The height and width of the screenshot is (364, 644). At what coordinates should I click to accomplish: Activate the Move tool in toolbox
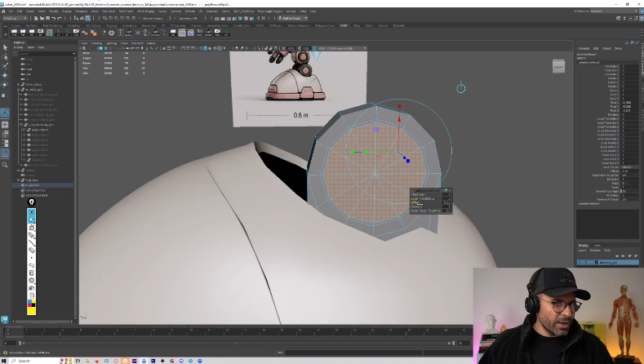pos(5,75)
